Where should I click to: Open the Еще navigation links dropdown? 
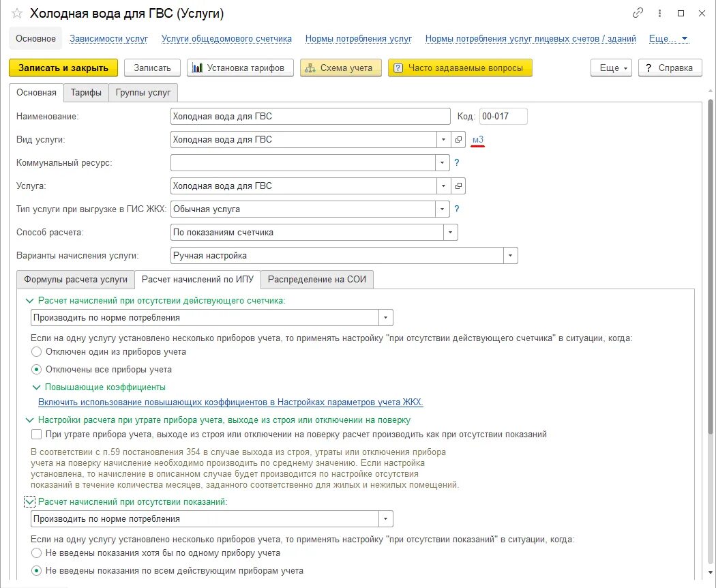tap(668, 39)
